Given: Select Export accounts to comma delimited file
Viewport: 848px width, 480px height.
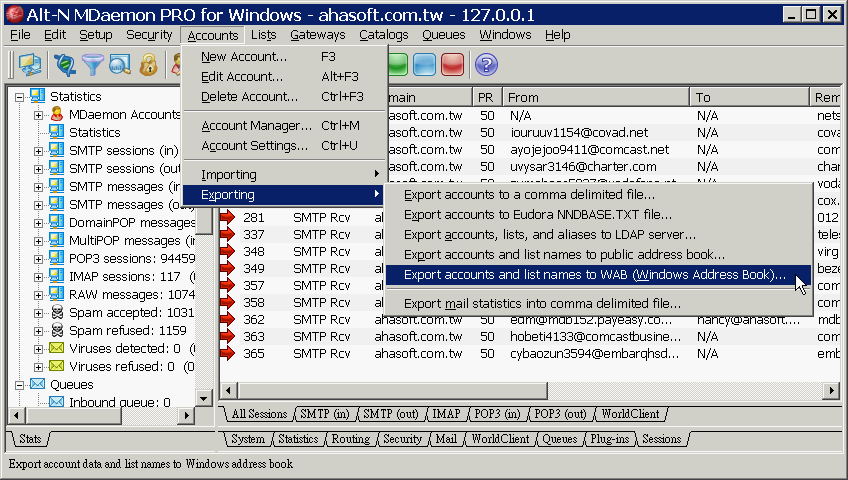Looking at the screenshot, I should tap(598, 195).
